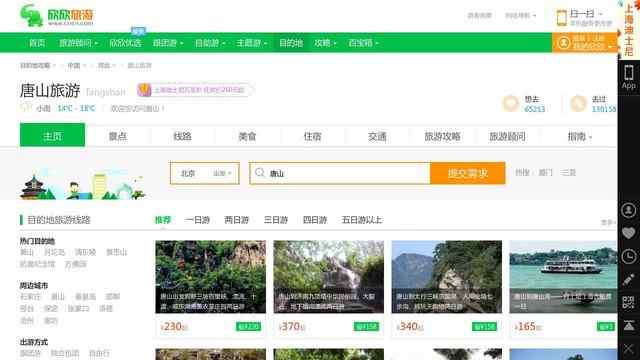Click the 月坨岛 hot destination link
Screen dimensions: 640x360
click(x=54, y=252)
